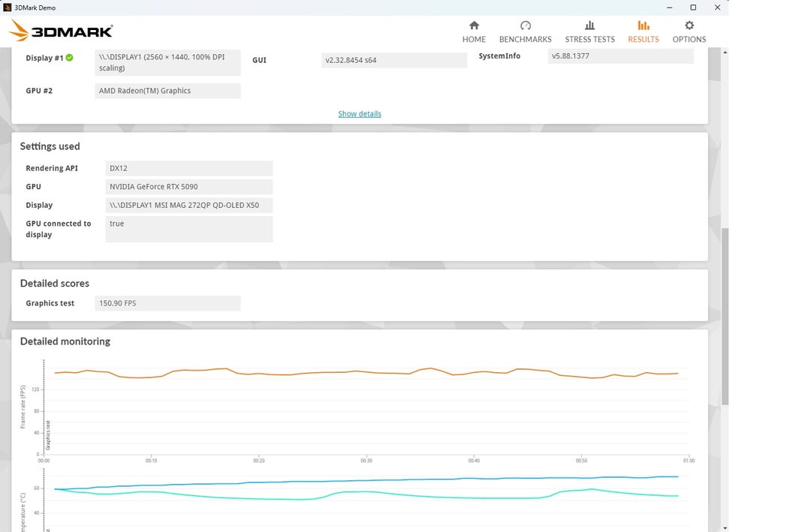Open the Benchmarks gauge icon

coord(525,26)
